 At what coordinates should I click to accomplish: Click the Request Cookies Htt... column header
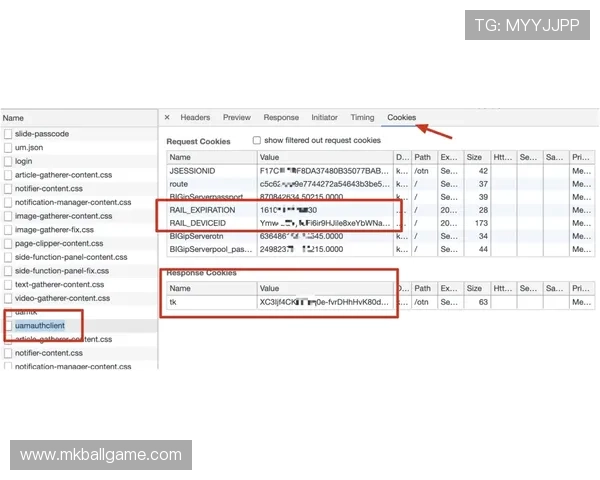[x=503, y=157]
